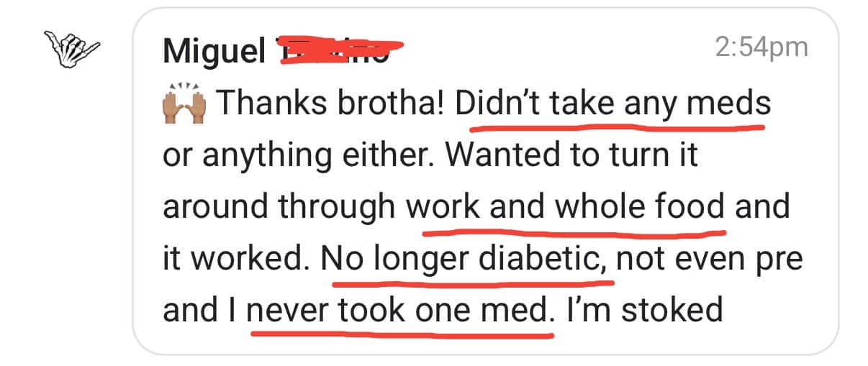Click the raised hands emoji
This screenshot has height=366, width=868.
[x=185, y=104]
